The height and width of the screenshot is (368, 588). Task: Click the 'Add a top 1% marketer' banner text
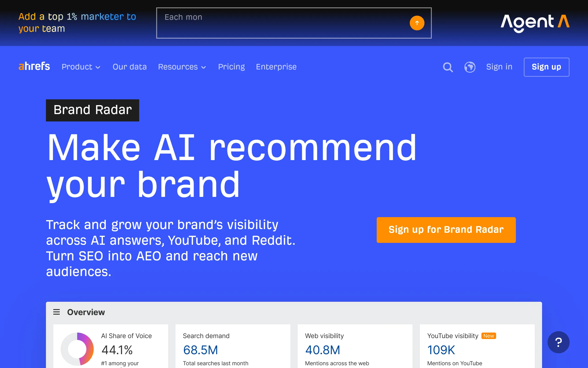[77, 23]
